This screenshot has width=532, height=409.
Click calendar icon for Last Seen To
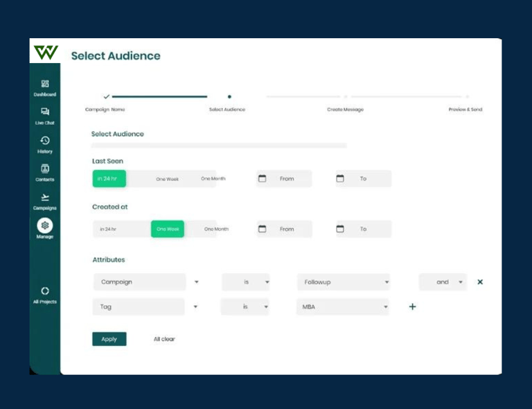[x=340, y=178]
